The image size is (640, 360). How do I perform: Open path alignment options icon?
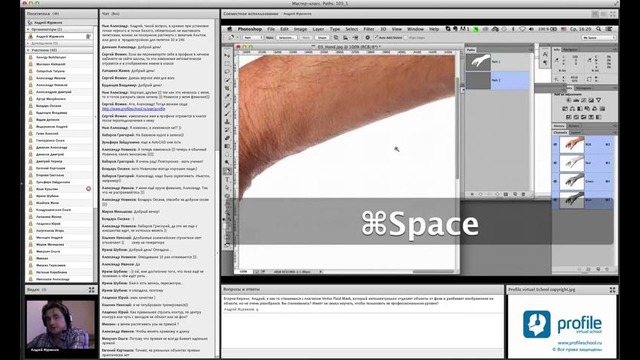(x=345, y=38)
